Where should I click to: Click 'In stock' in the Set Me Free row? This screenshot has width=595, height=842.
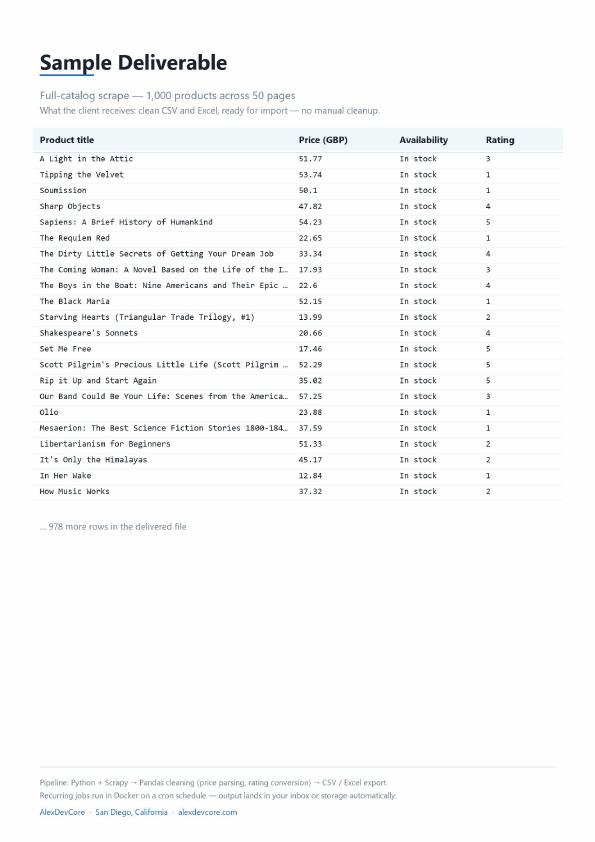click(x=418, y=349)
